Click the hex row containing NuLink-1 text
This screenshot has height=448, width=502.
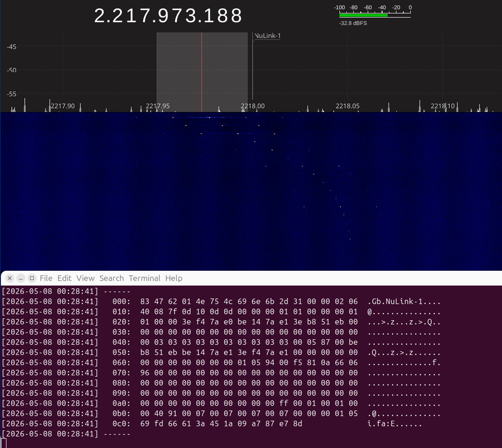coord(221,301)
